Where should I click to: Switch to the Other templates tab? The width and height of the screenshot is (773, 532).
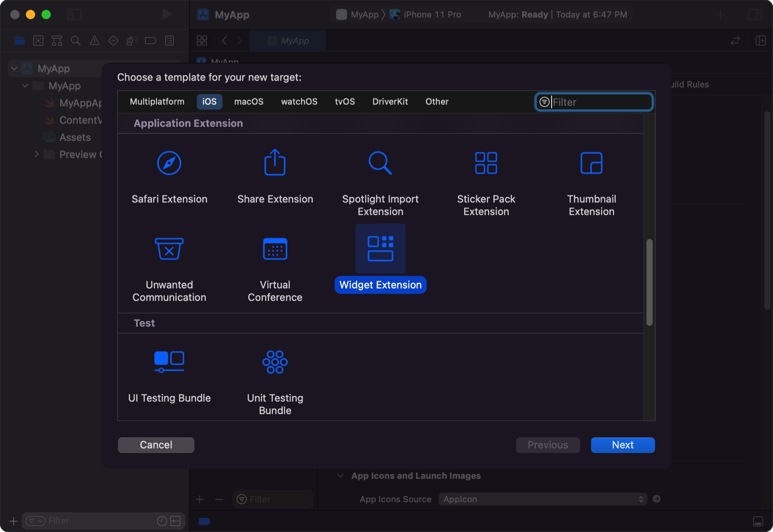pos(437,101)
